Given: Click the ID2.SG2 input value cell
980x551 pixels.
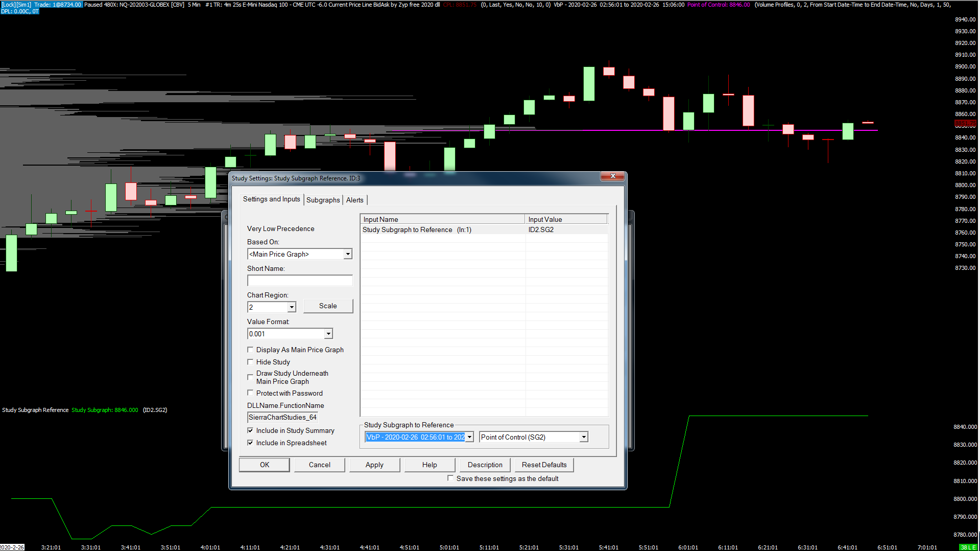Looking at the screenshot, I should (566, 229).
